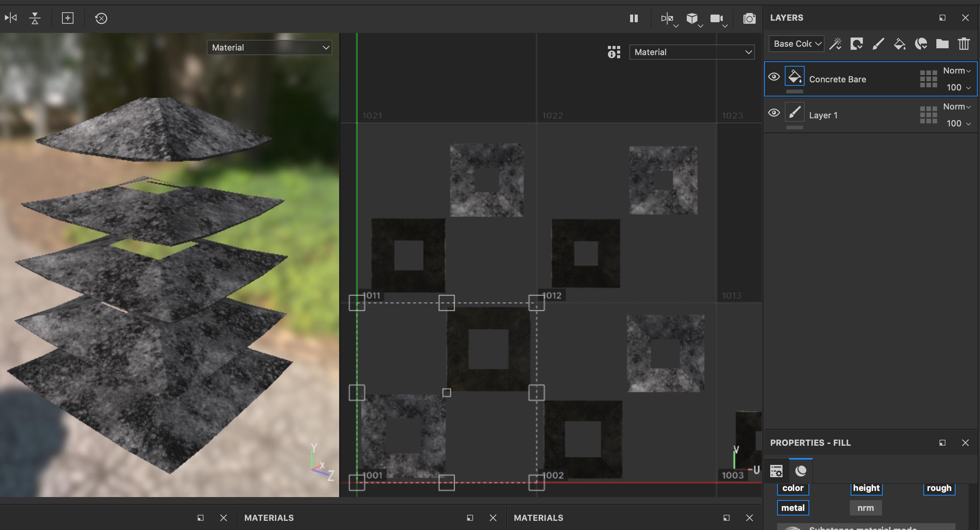This screenshot has height=530, width=980.
Task: Click the UV tile info icon
Action: coord(614,52)
